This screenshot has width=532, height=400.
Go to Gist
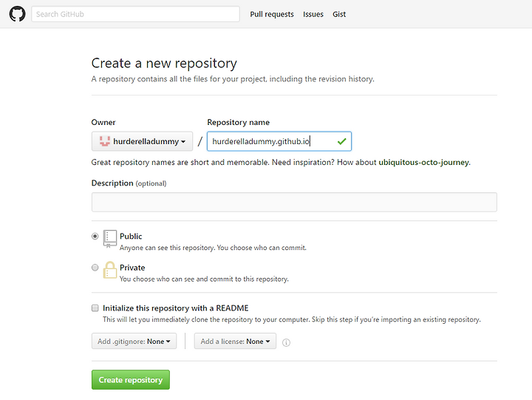point(339,14)
